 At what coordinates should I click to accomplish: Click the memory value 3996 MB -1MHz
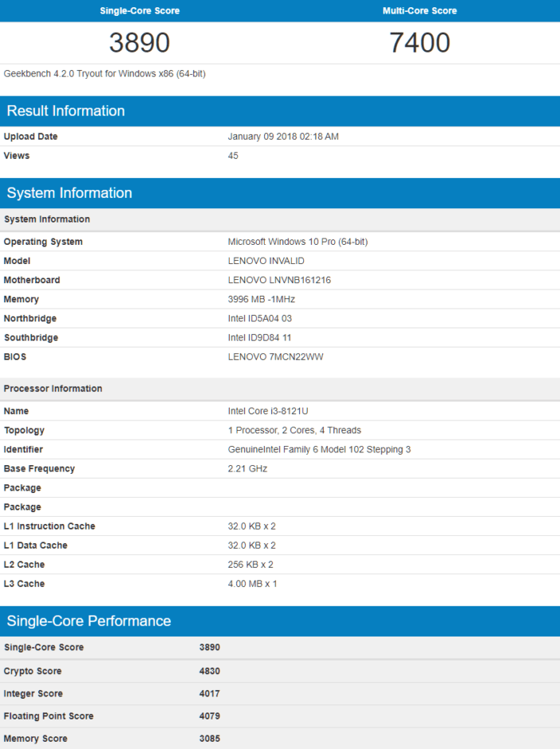tap(262, 299)
